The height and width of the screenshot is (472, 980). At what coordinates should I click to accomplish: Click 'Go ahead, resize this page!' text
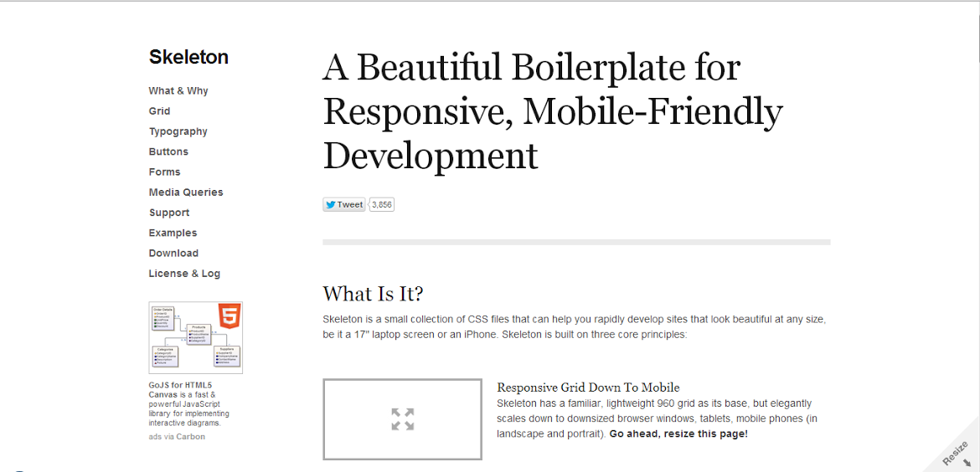tap(678, 434)
